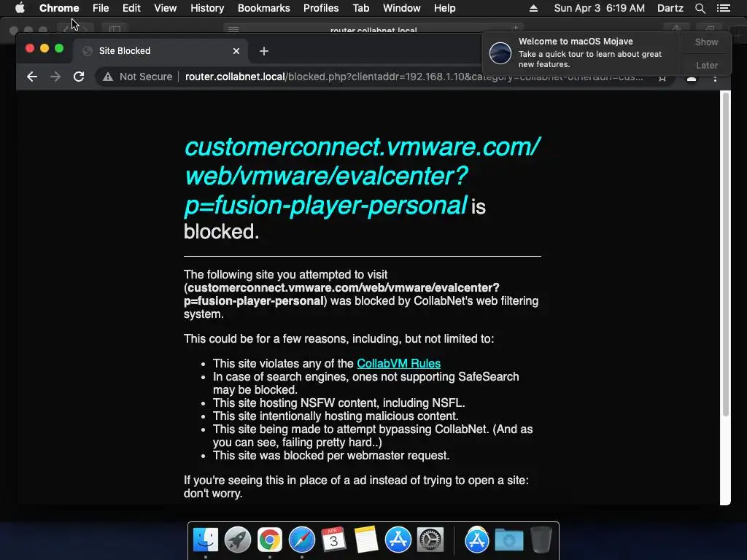Open Safari compass in the Dock
Image resolution: width=747 pixels, height=560 pixels.
tap(301, 540)
